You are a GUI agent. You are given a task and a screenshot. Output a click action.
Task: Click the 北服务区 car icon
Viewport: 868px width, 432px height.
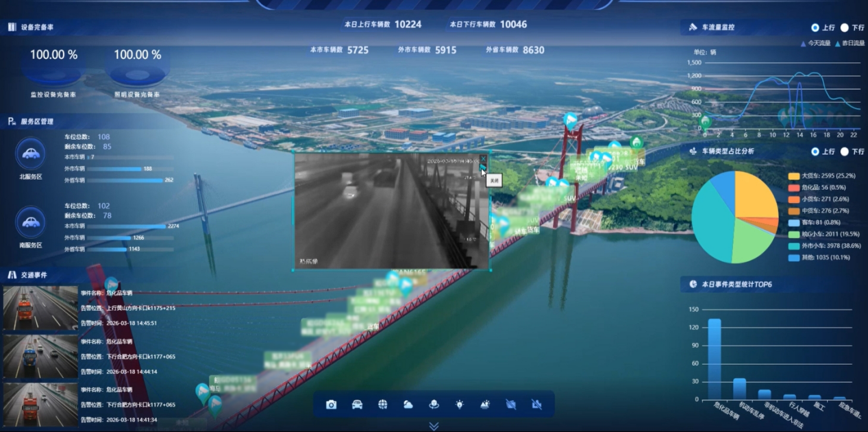[x=30, y=154]
